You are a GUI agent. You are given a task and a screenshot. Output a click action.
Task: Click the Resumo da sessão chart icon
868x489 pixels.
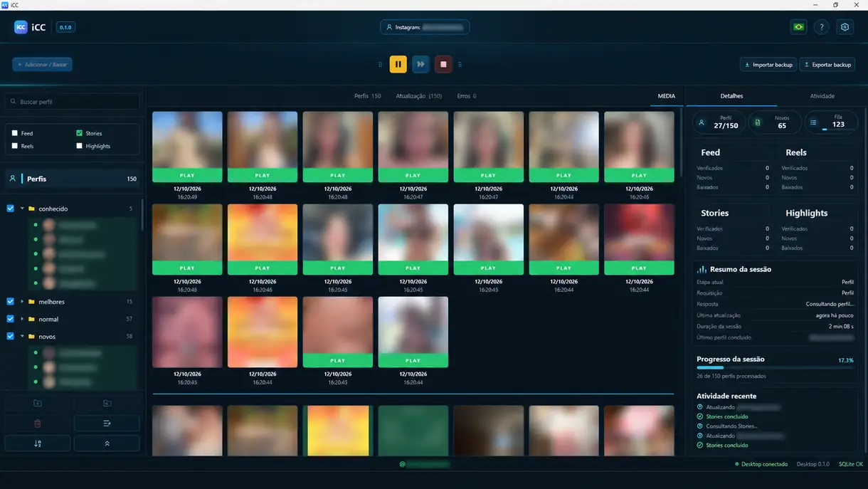[702, 269]
